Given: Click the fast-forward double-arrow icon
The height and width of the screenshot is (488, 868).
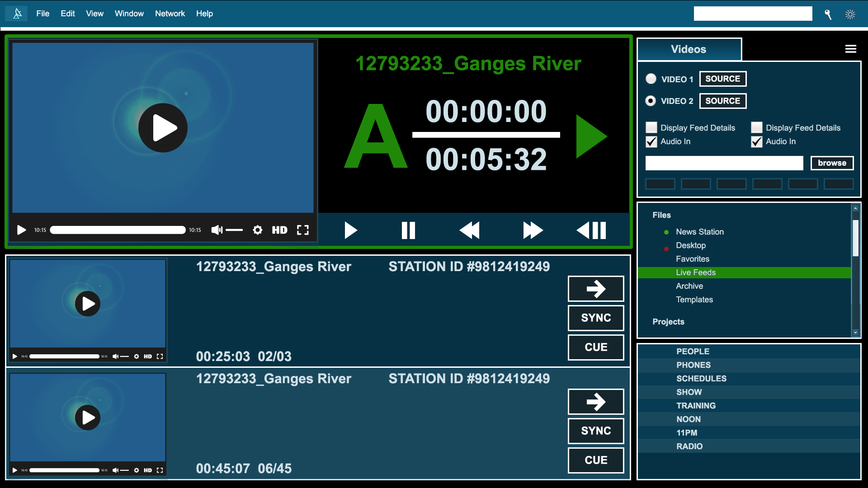Looking at the screenshot, I should (x=533, y=230).
